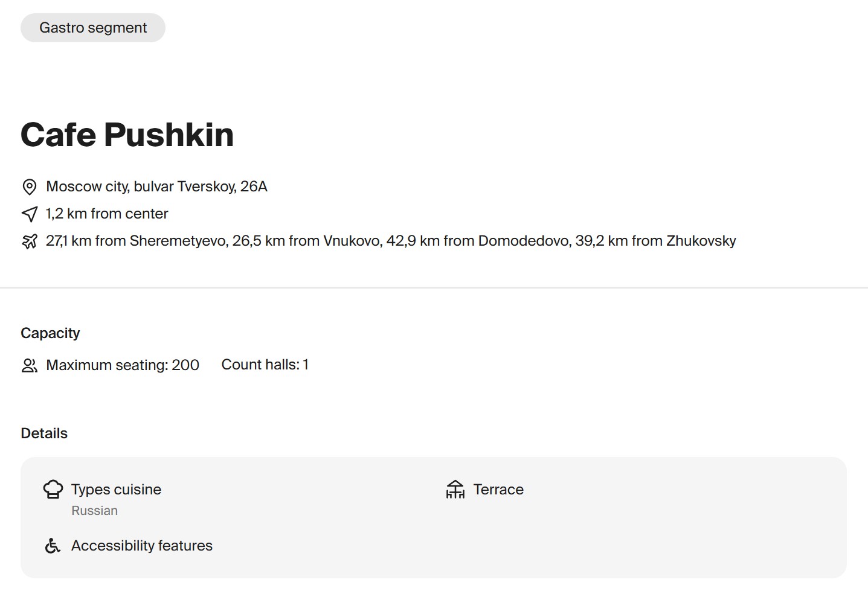The image size is (868, 594).
Task: Select the Moscow city address text
Action: (156, 187)
